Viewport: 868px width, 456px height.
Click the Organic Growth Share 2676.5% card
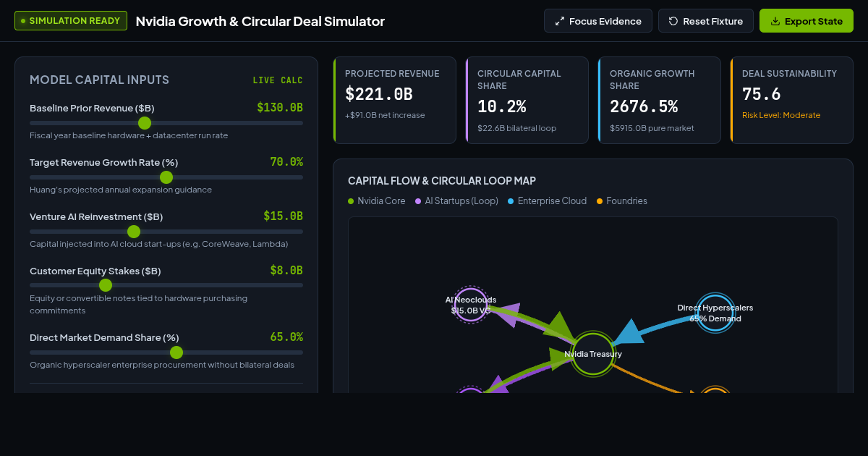(x=660, y=100)
